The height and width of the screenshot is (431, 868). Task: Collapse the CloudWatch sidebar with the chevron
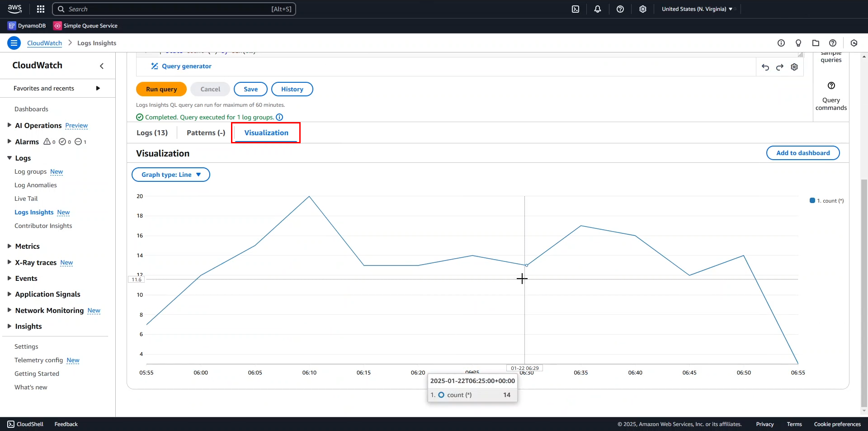[x=102, y=66]
